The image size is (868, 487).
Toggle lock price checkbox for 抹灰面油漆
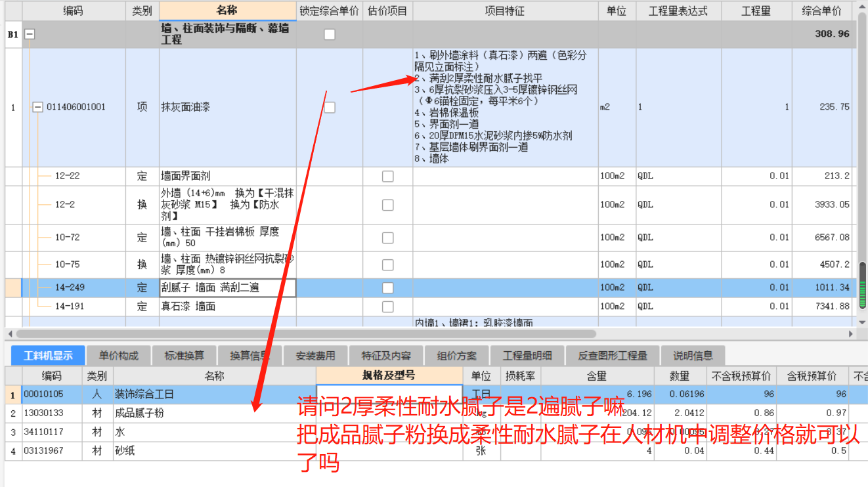click(330, 107)
